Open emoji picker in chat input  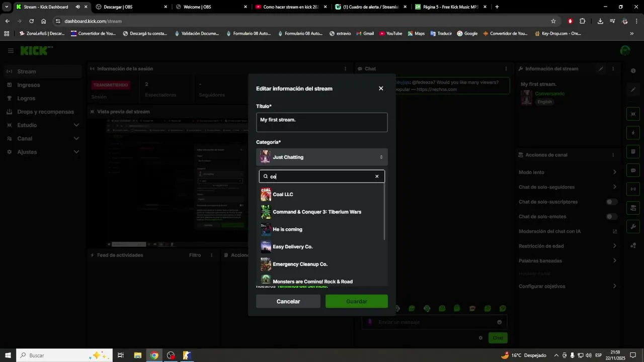click(x=499, y=322)
